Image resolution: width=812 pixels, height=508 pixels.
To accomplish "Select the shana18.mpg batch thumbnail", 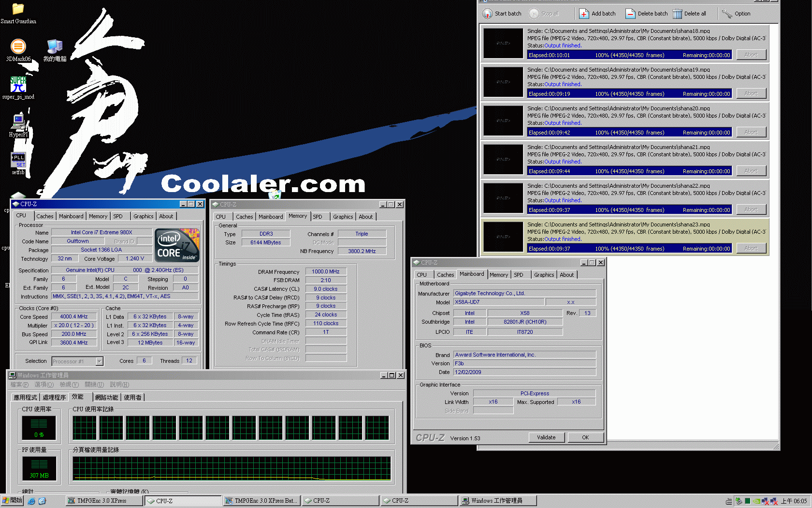I will coord(503,43).
